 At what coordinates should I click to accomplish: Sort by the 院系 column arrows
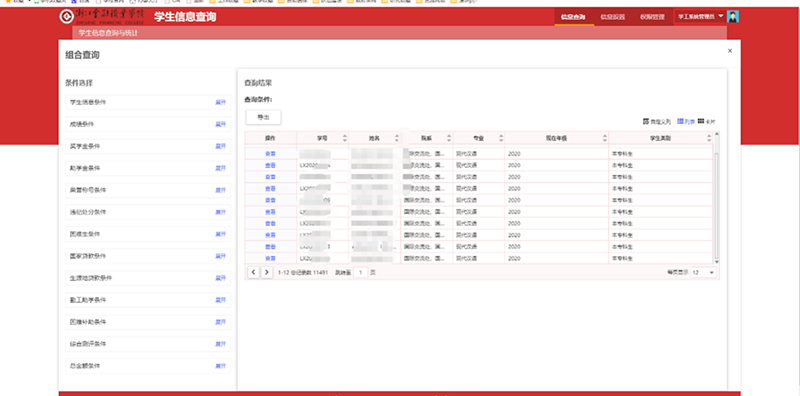(x=449, y=138)
